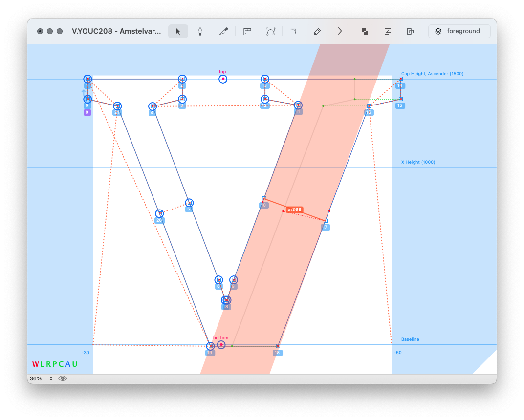Click the curve path editing tool icon
Viewport: 524px width, 420px height.
point(270,31)
